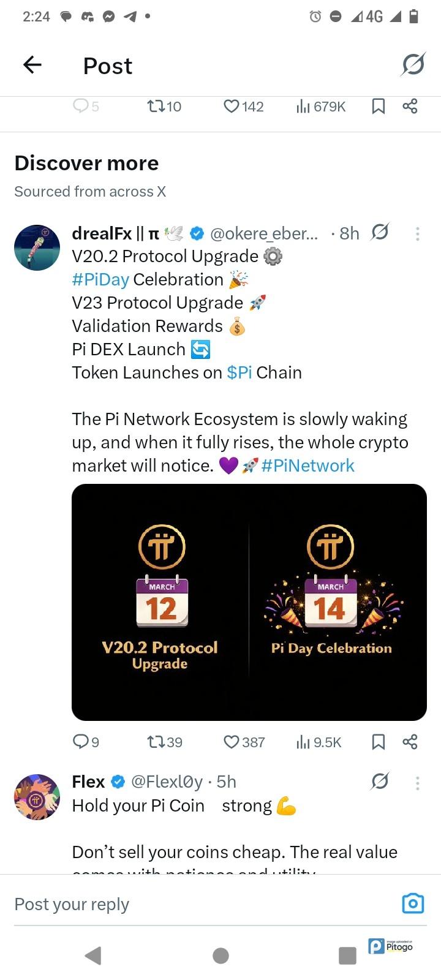
Task: Bookmark the drealFx Pi Network post
Action: point(379,742)
